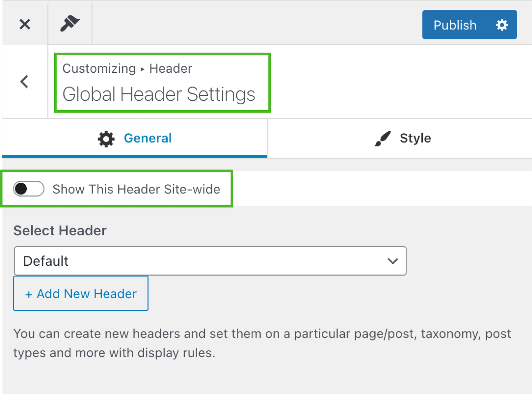Click the brush icon on the Style tab

383,138
